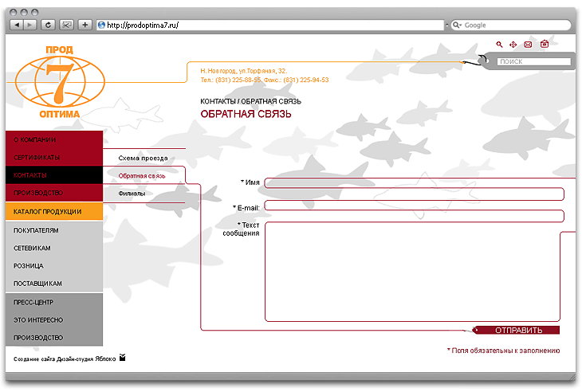The width and height of the screenshot is (582, 392).
Task: Focus the browser address bar
Action: pos(271,25)
